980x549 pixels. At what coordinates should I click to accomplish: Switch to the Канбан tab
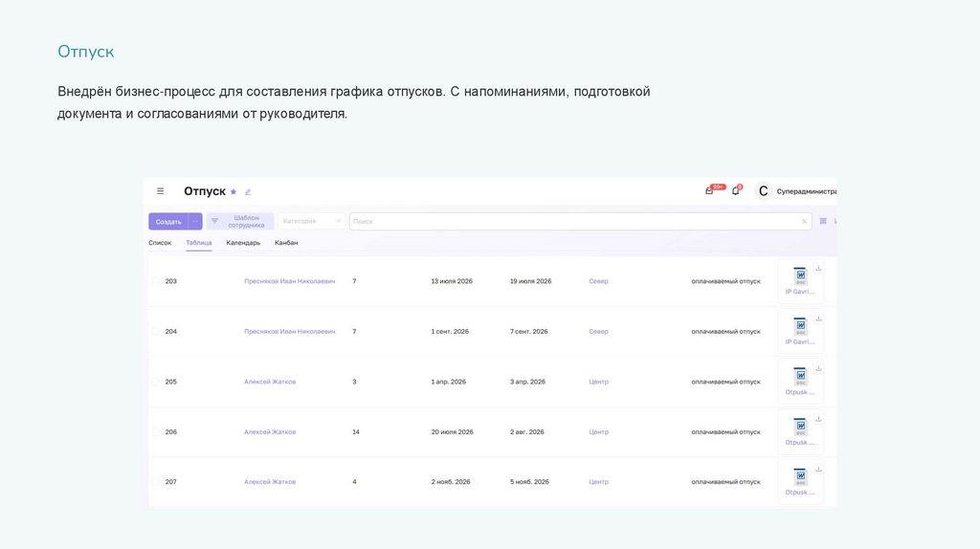286,243
